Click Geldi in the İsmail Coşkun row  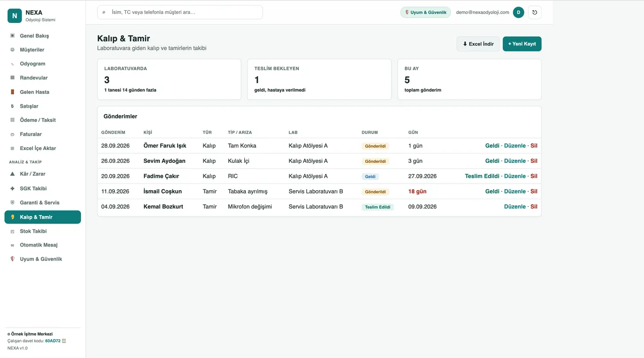[492, 191]
